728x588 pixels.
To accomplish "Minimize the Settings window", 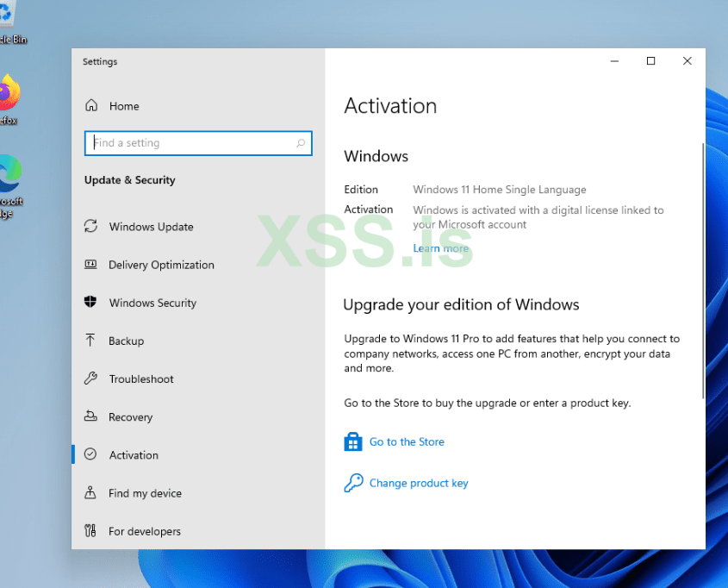I will pos(614,61).
